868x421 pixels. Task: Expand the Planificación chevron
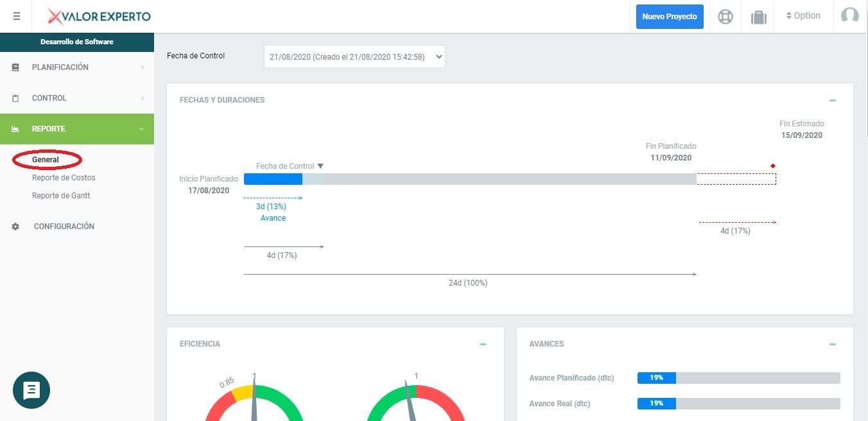point(142,67)
